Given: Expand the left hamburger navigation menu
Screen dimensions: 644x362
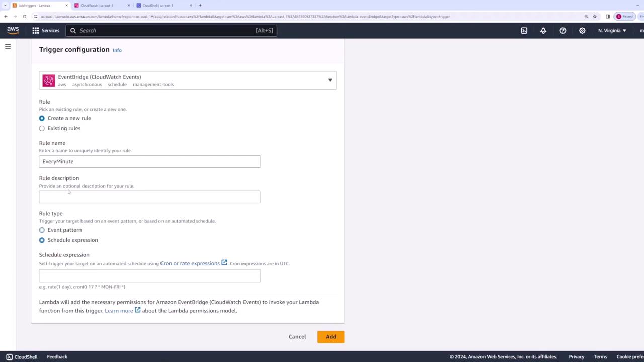Looking at the screenshot, I should [8, 46].
